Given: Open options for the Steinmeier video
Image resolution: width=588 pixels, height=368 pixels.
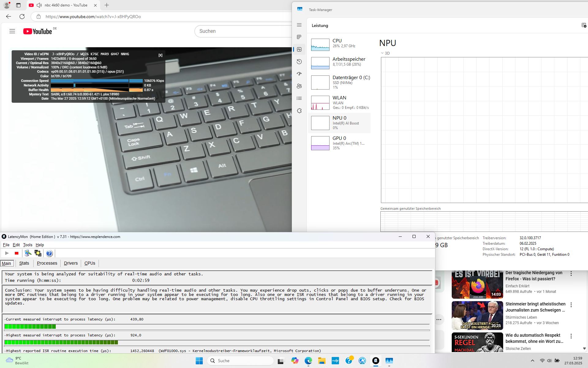Looking at the screenshot, I should tap(571, 305).
